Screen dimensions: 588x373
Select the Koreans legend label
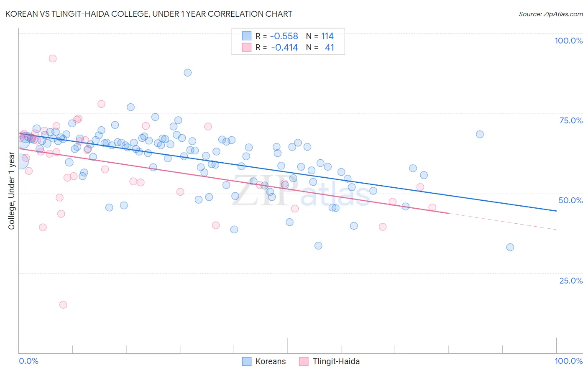271,361
